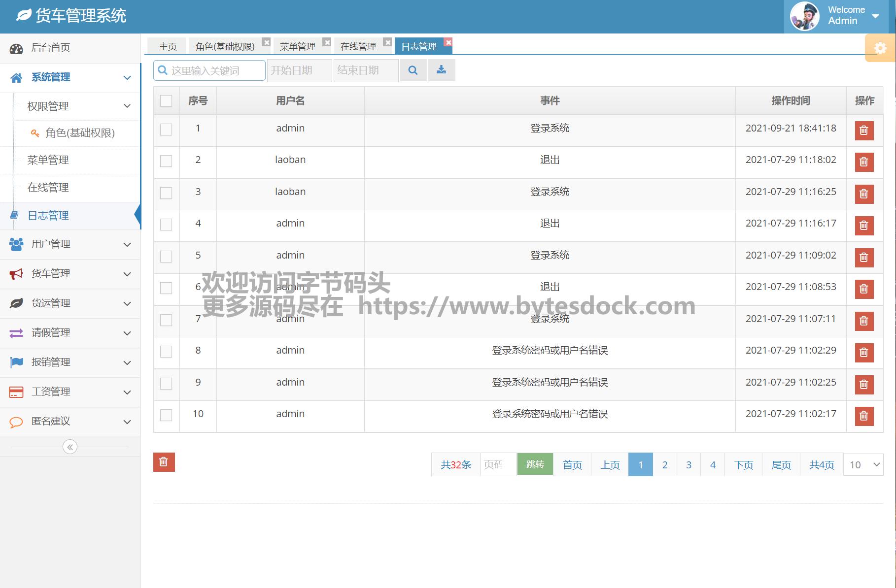The height and width of the screenshot is (588, 896).
Task: Click trash icon for row 8
Action: click(863, 353)
